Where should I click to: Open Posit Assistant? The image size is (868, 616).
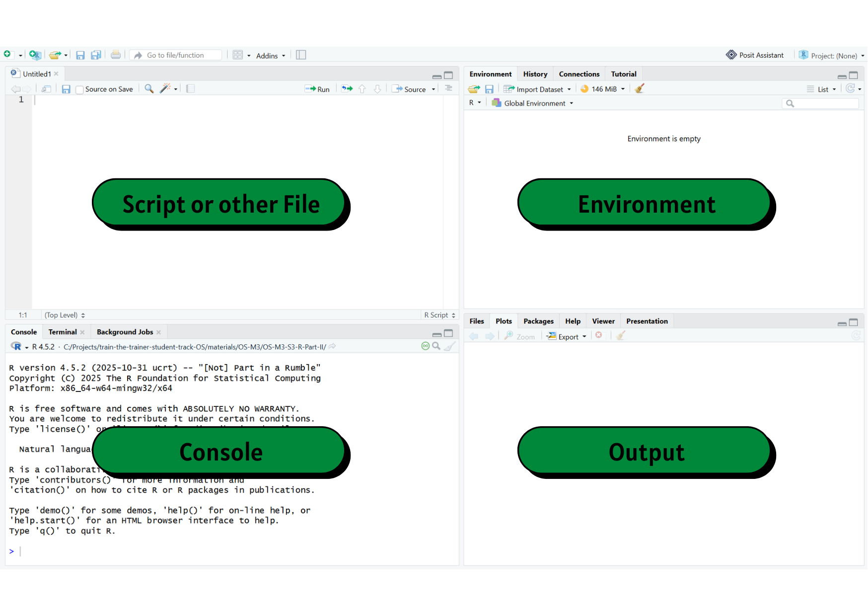[x=755, y=55]
